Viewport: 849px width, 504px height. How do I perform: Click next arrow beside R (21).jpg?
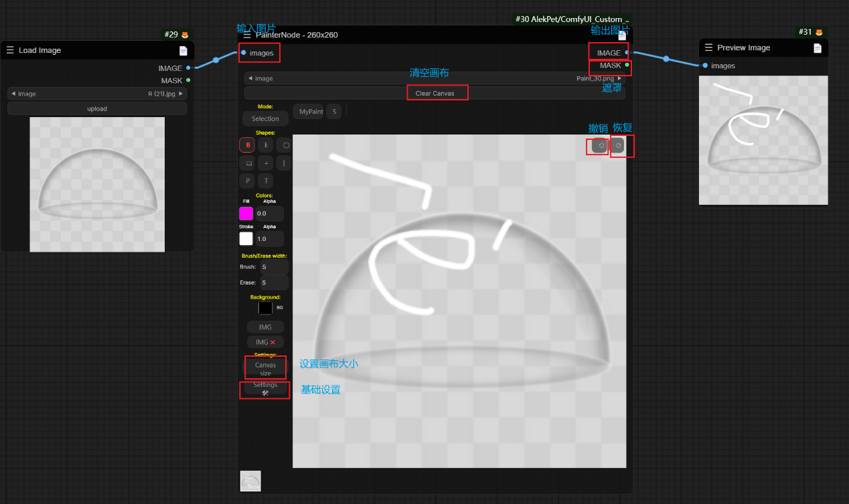tap(181, 94)
